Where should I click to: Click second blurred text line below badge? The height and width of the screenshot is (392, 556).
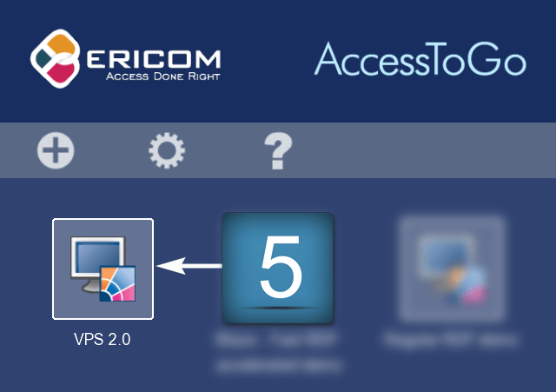tap(279, 365)
